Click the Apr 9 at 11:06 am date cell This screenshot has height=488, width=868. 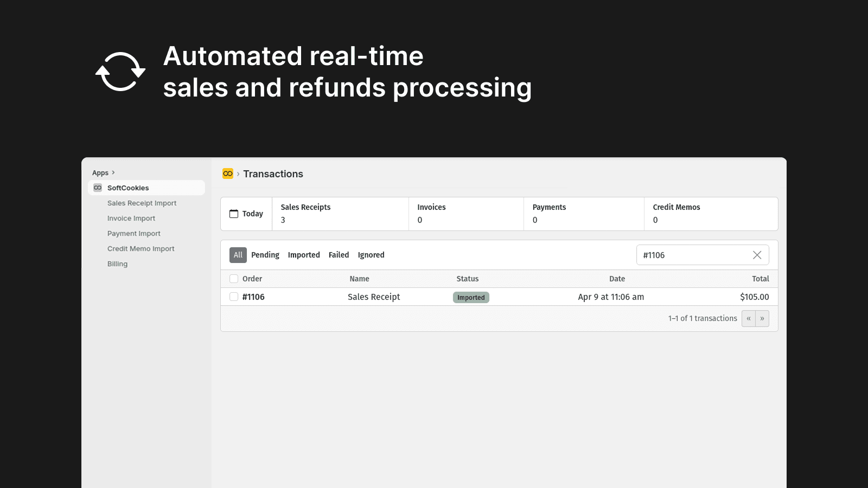(611, 297)
